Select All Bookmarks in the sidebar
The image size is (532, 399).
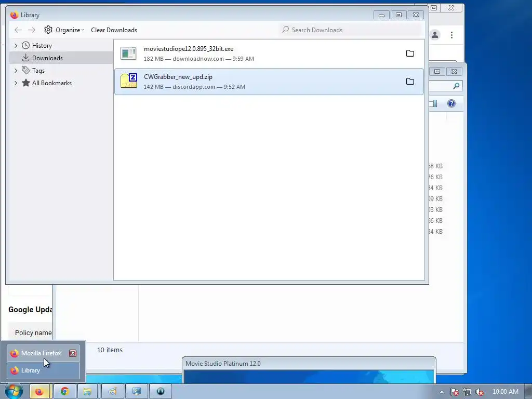[51, 83]
